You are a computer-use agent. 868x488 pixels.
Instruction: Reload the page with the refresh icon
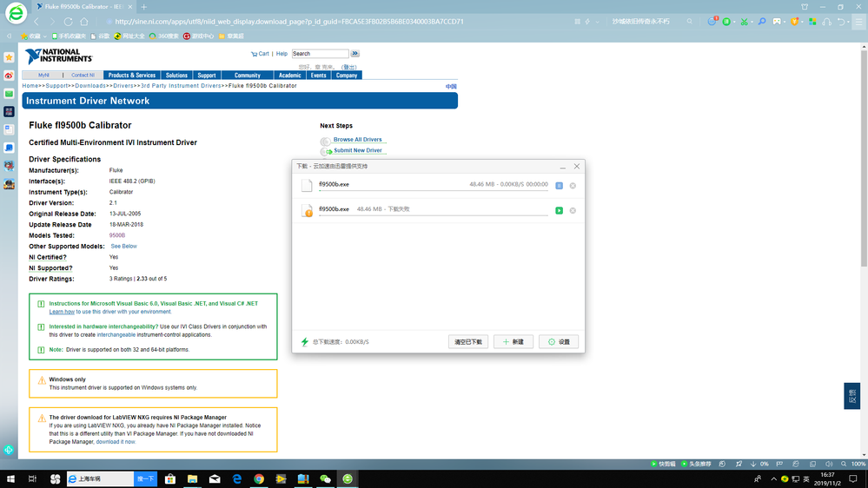(x=68, y=22)
